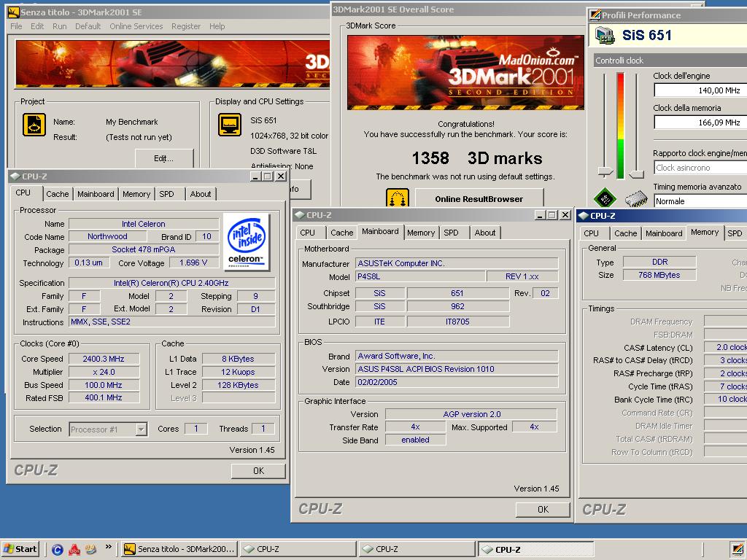747x560 pixels.
Task: Click OK in the left CPU-Z window
Action: (258, 470)
